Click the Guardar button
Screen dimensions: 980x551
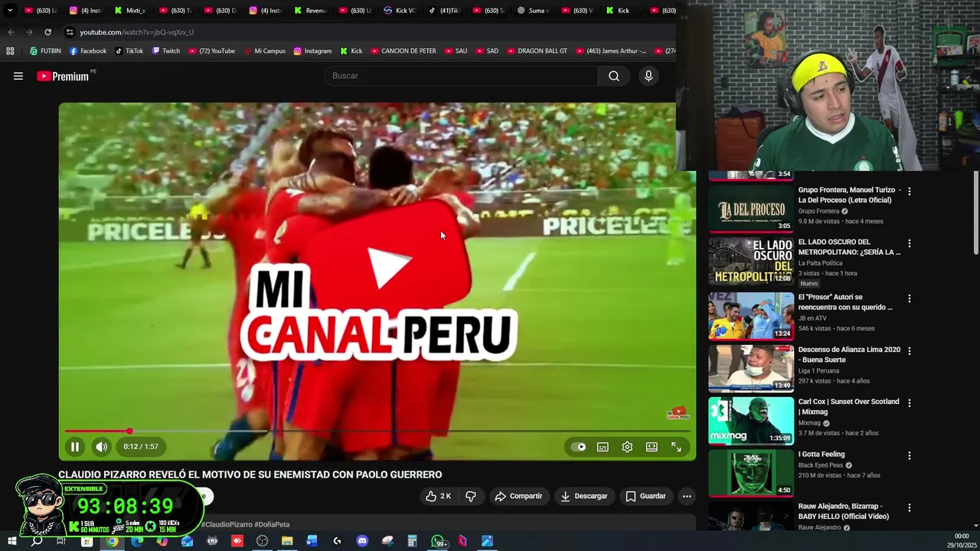pos(646,496)
